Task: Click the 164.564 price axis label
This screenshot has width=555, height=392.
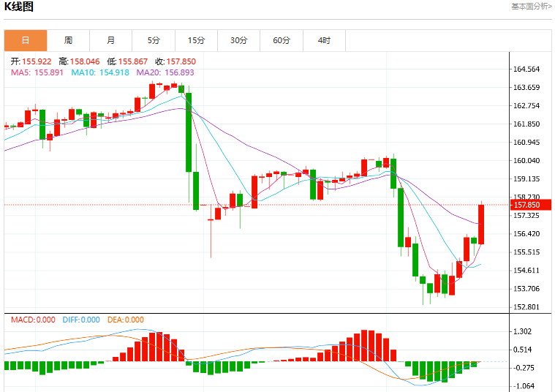Action: coord(526,69)
